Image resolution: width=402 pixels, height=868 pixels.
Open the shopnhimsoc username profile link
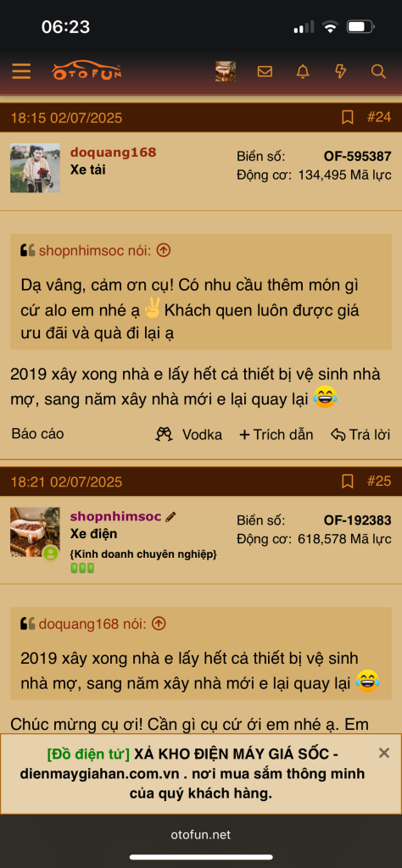pyautogui.click(x=115, y=516)
